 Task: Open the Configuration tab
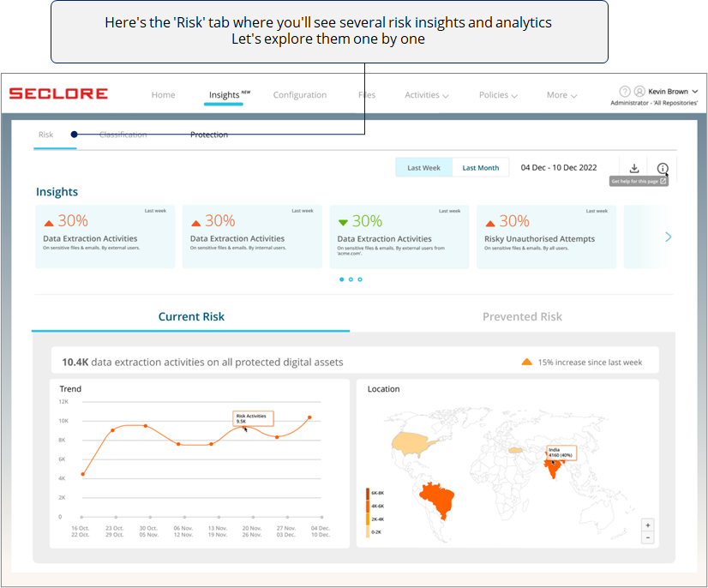300,95
